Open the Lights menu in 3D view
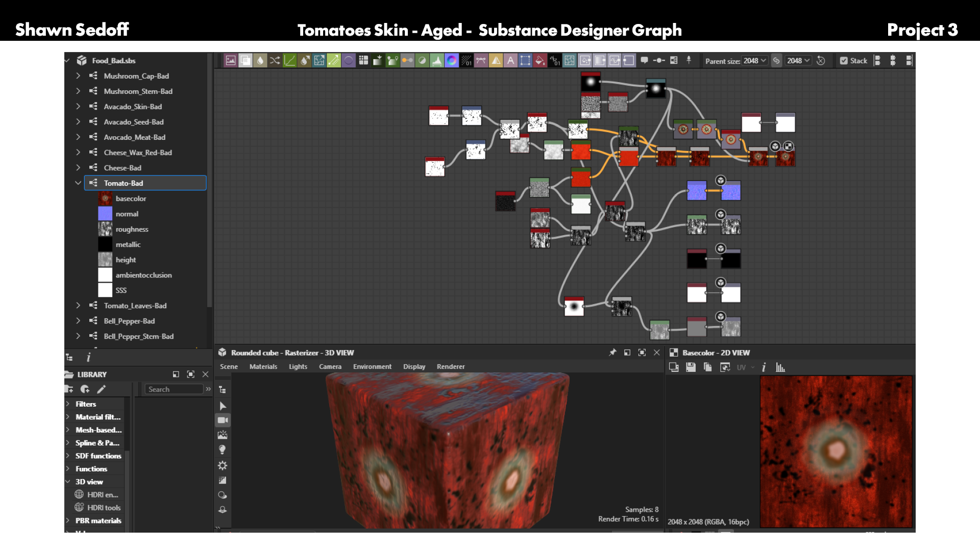The width and height of the screenshot is (980, 551). pyautogui.click(x=298, y=367)
